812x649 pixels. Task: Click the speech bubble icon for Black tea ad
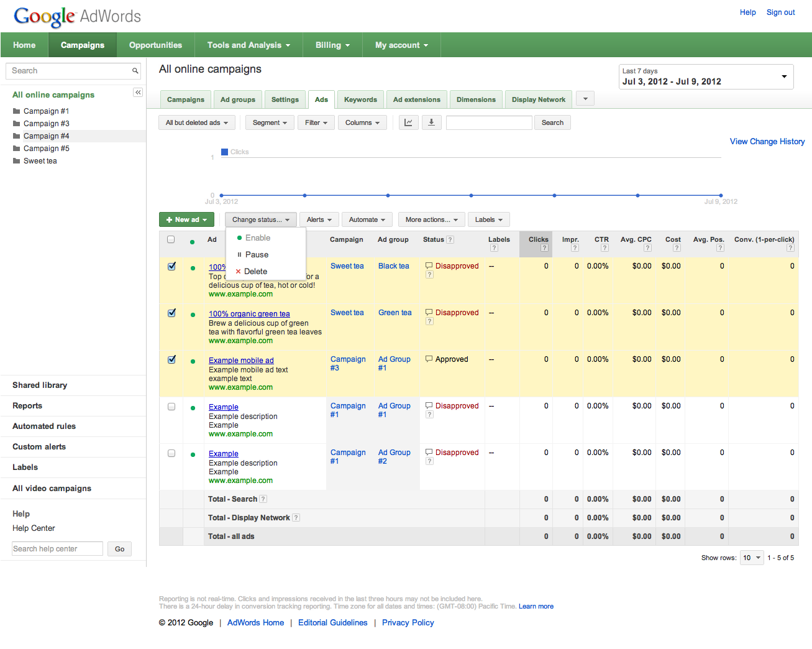click(429, 265)
